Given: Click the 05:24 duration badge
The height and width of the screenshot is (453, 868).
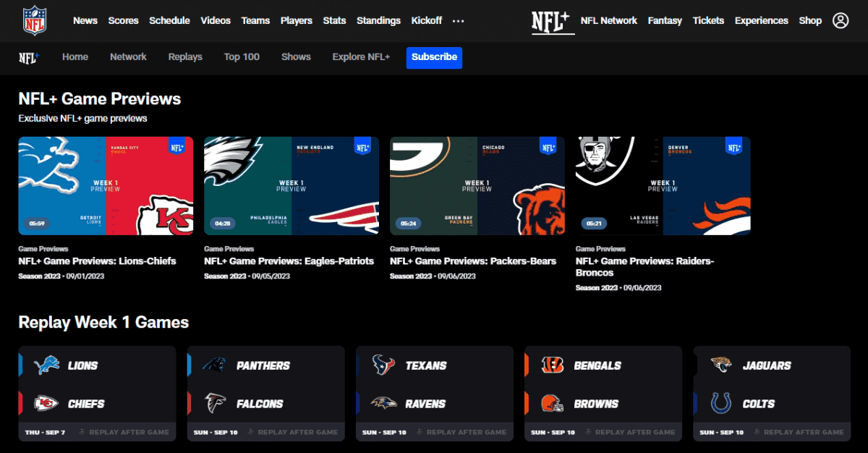Looking at the screenshot, I should (409, 224).
